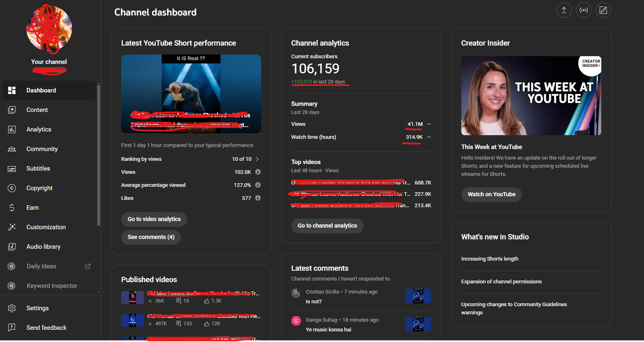This screenshot has height=342, width=644.
Task: Click the Customization magic wand icon
Action: pyautogui.click(x=12, y=227)
